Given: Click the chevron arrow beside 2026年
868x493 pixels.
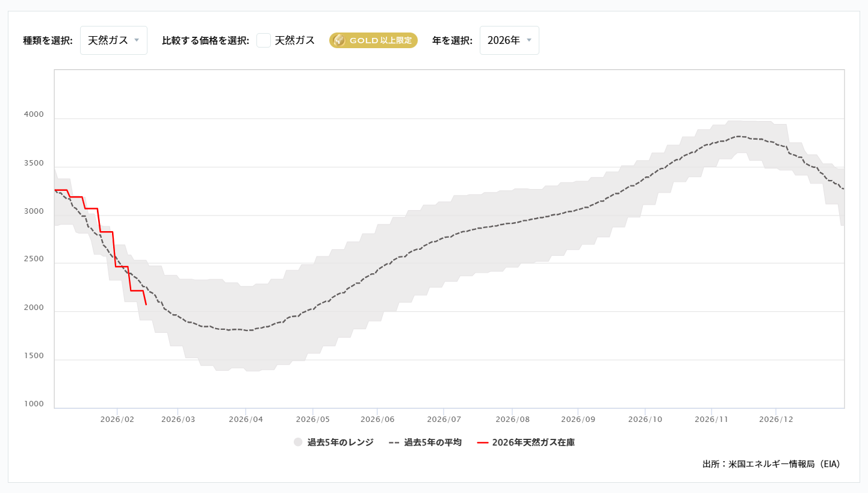Looking at the screenshot, I should (529, 40).
